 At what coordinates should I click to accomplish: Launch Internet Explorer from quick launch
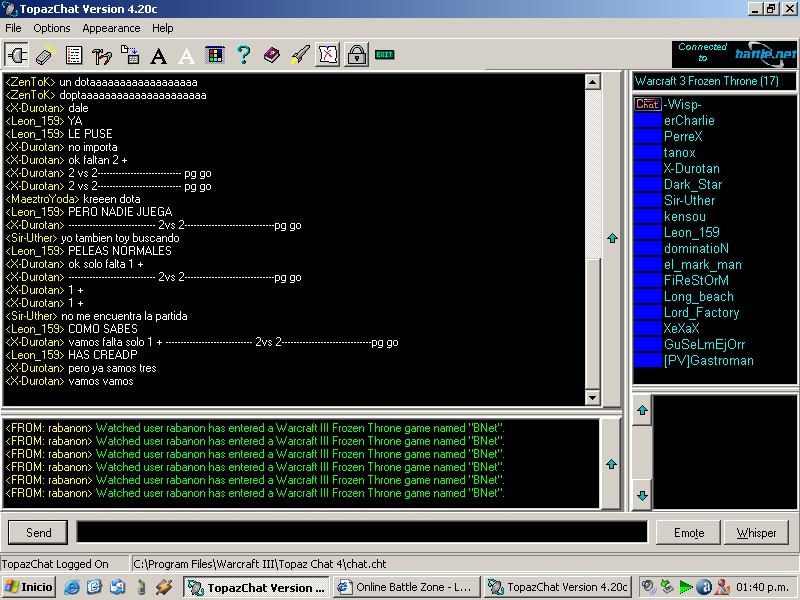point(71,587)
